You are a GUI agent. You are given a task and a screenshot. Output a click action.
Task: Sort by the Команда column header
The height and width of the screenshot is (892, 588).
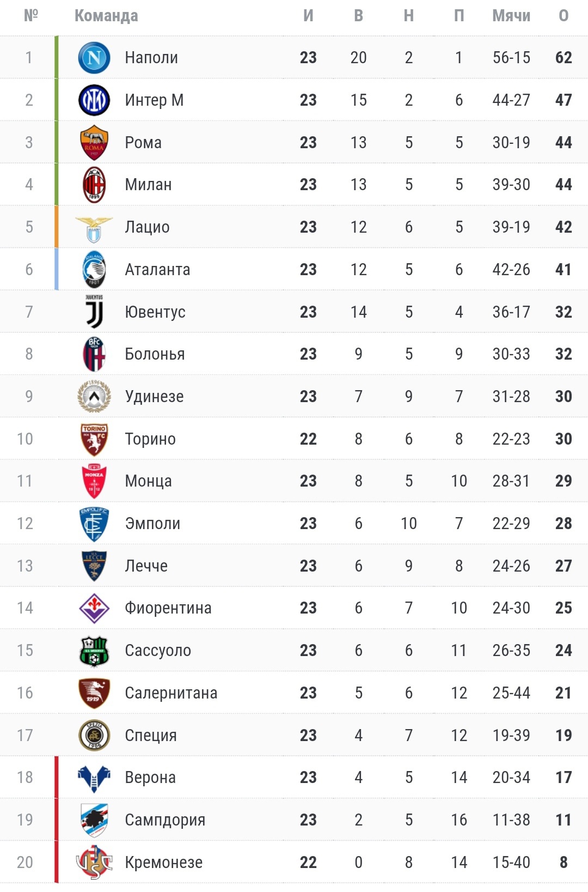106,16
